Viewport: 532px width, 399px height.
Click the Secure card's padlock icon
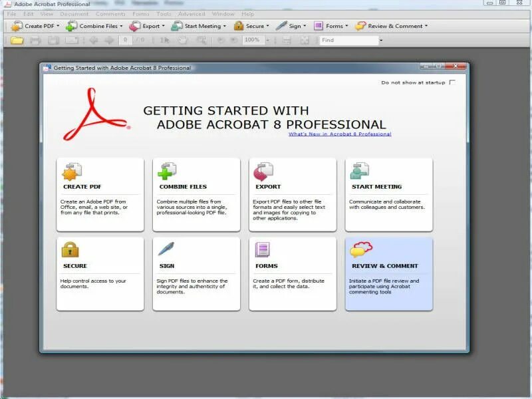coord(70,250)
